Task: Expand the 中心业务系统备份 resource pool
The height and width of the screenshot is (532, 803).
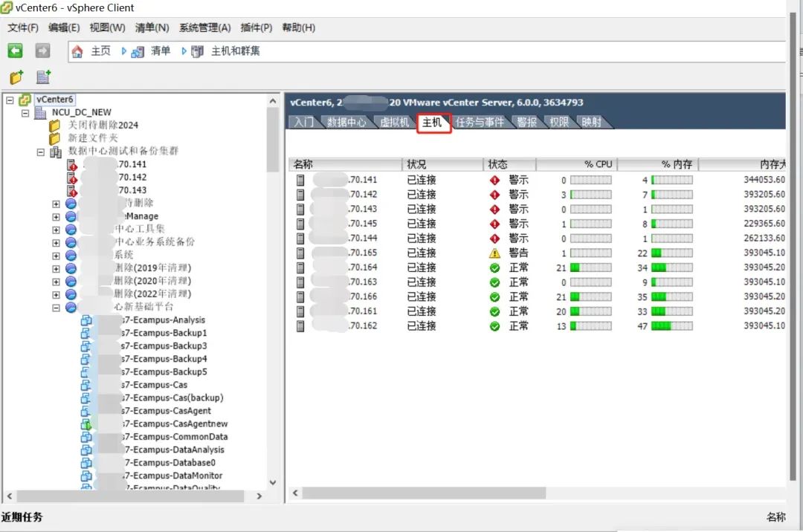Action: point(56,242)
